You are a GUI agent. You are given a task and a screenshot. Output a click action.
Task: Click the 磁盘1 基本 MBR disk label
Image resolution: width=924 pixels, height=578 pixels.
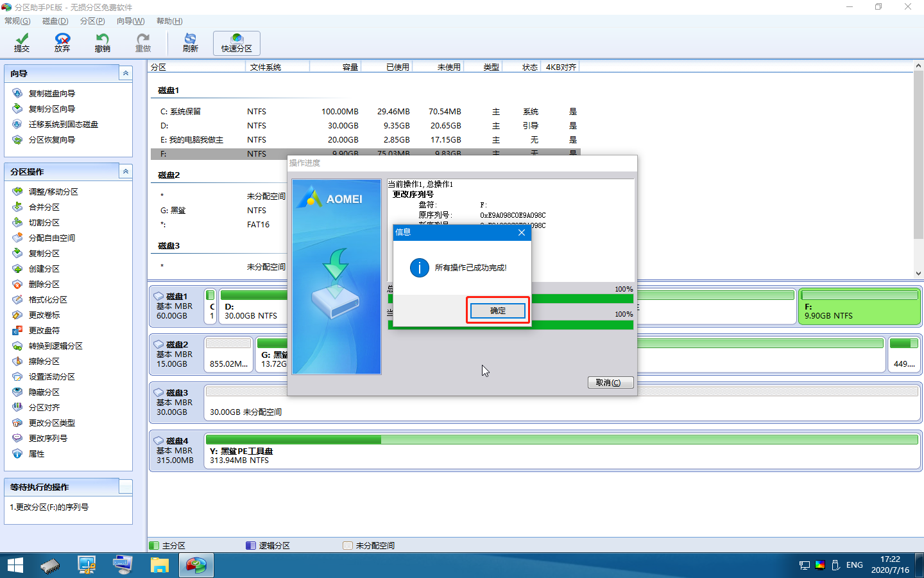[176, 306]
